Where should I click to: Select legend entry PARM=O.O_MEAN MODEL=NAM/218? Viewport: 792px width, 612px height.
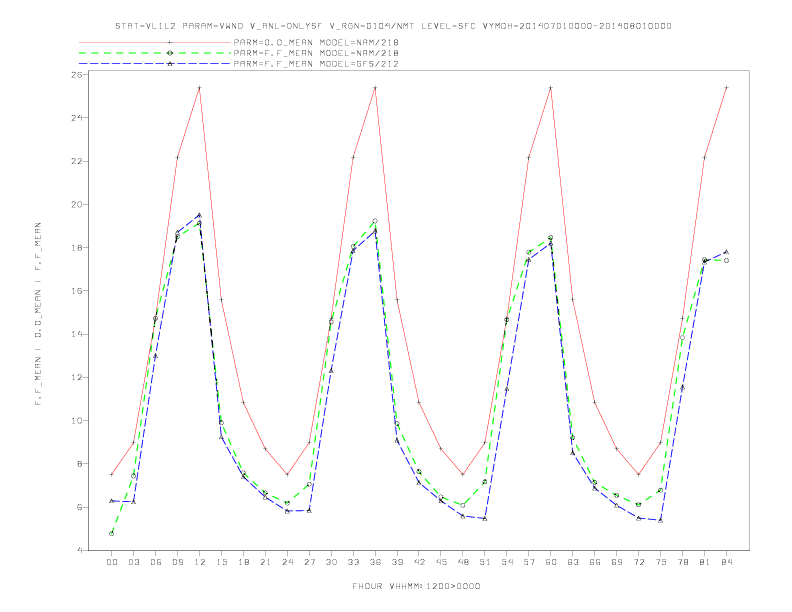[316, 42]
